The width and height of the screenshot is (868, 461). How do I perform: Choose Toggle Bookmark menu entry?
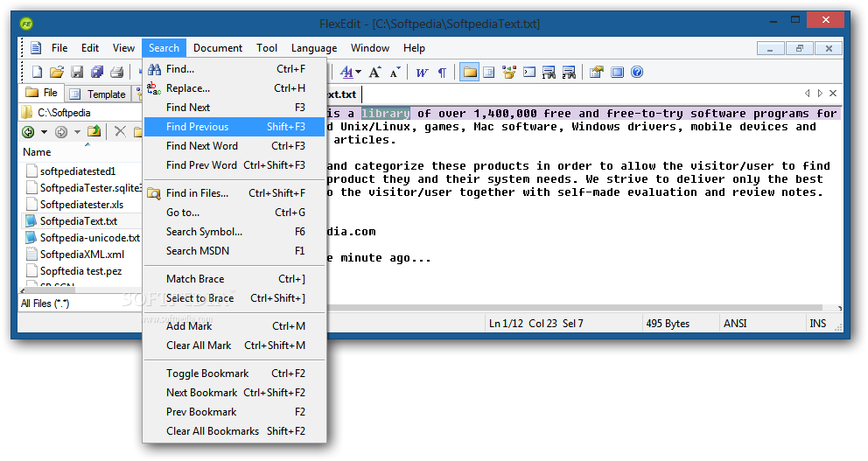[x=234, y=374]
